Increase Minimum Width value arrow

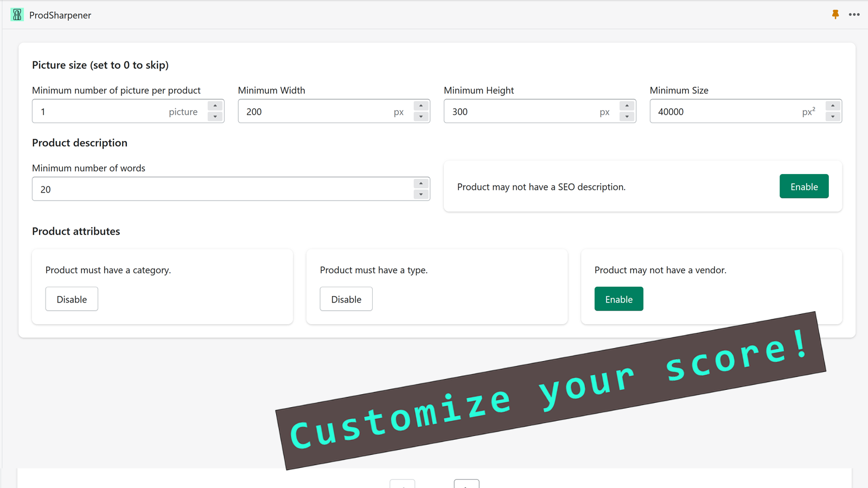[x=421, y=106]
